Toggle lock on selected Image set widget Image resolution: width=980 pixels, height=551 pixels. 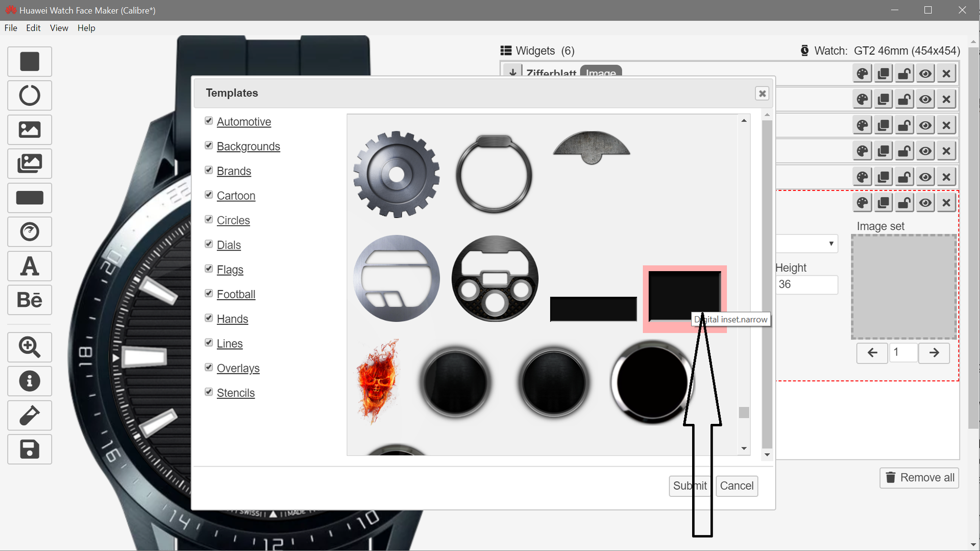[904, 203]
